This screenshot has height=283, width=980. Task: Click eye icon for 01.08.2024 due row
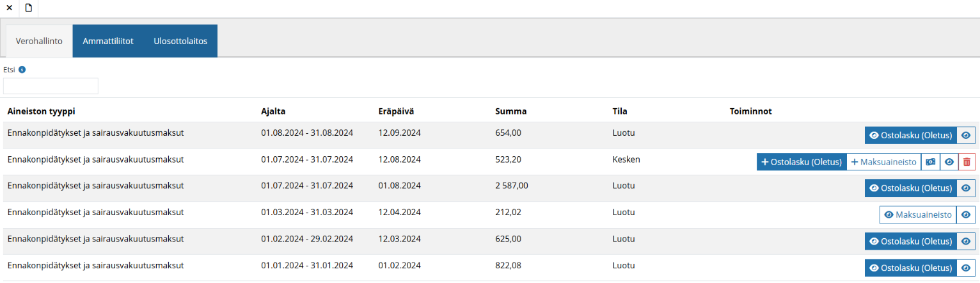click(x=966, y=188)
